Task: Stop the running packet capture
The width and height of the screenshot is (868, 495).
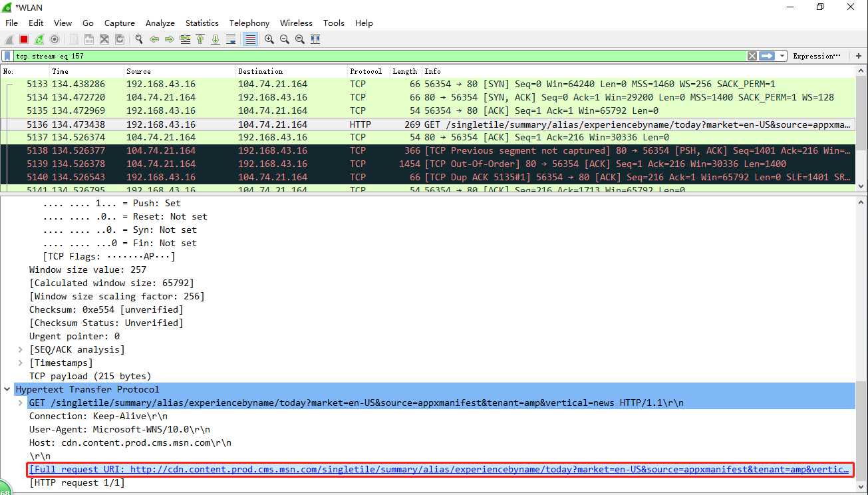Action: 24,39
